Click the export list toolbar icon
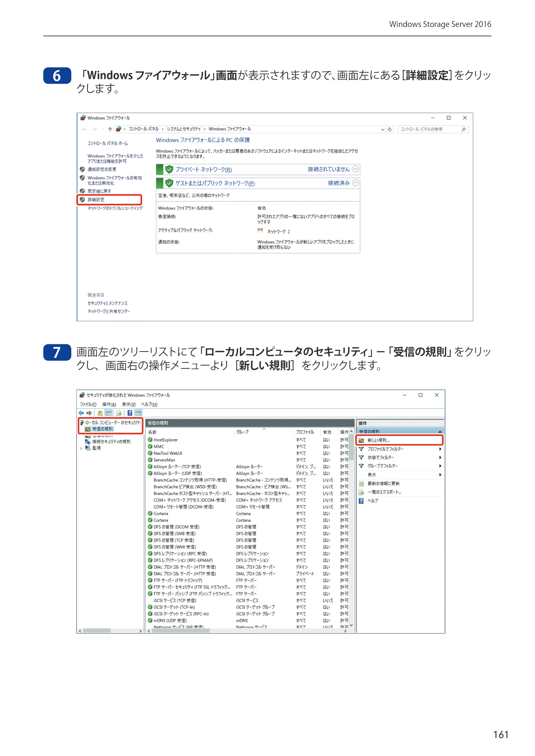The width and height of the screenshot is (535, 756). point(119,413)
